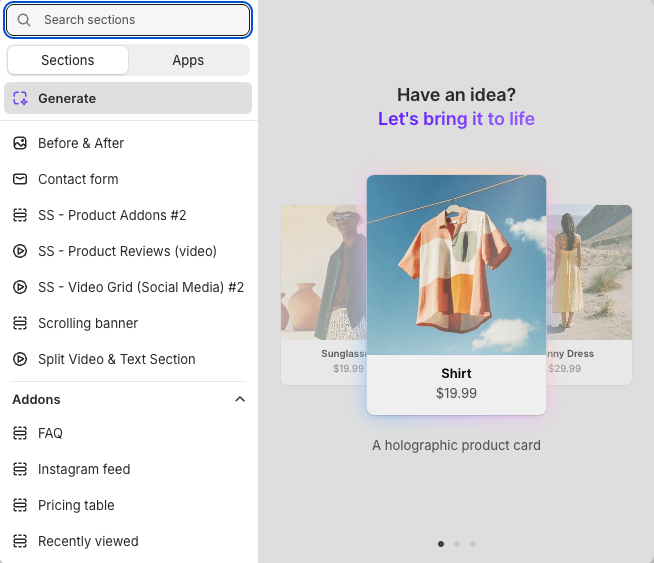Viewport: 654px width, 563px height.
Task: Choose the Scrolling banner section
Action: 128,323
